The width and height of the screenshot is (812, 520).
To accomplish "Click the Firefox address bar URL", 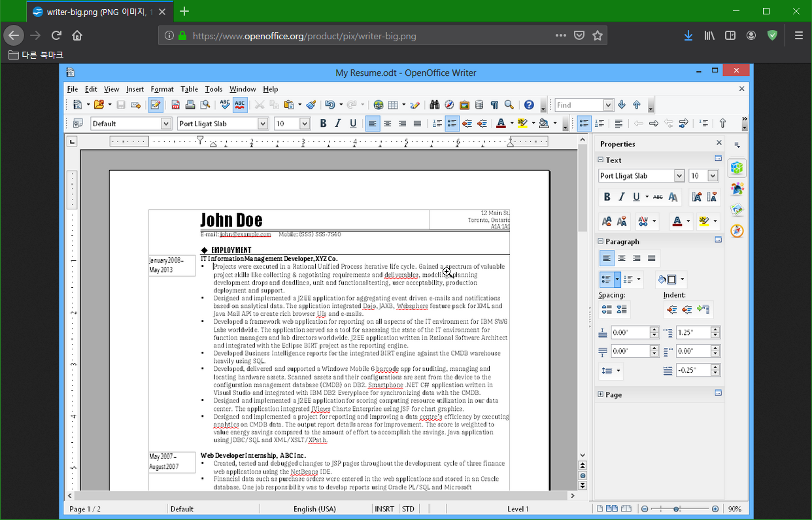I will point(304,36).
